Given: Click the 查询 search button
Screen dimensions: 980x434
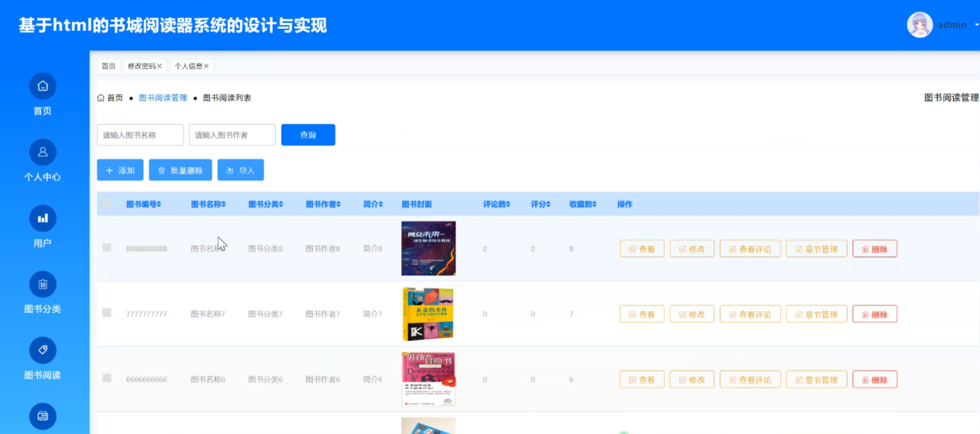Looking at the screenshot, I should pyautogui.click(x=308, y=135).
